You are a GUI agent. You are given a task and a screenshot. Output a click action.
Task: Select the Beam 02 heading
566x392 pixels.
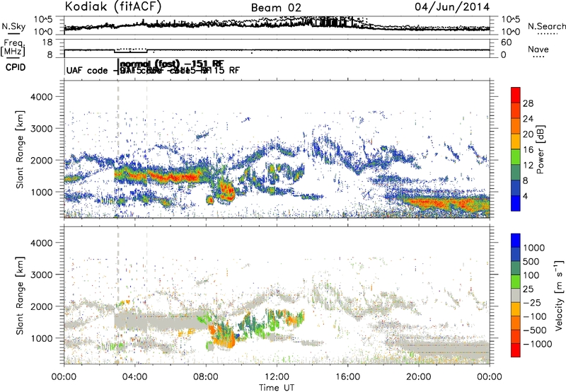276,8
